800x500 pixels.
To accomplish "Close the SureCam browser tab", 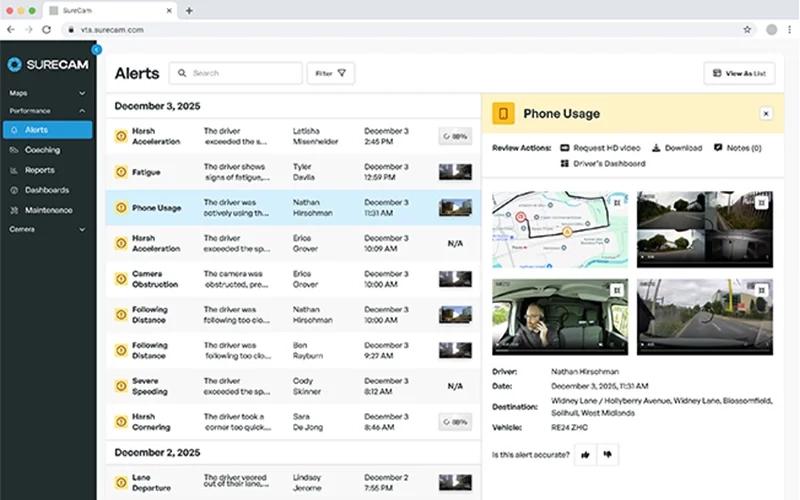I will [x=169, y=11].
